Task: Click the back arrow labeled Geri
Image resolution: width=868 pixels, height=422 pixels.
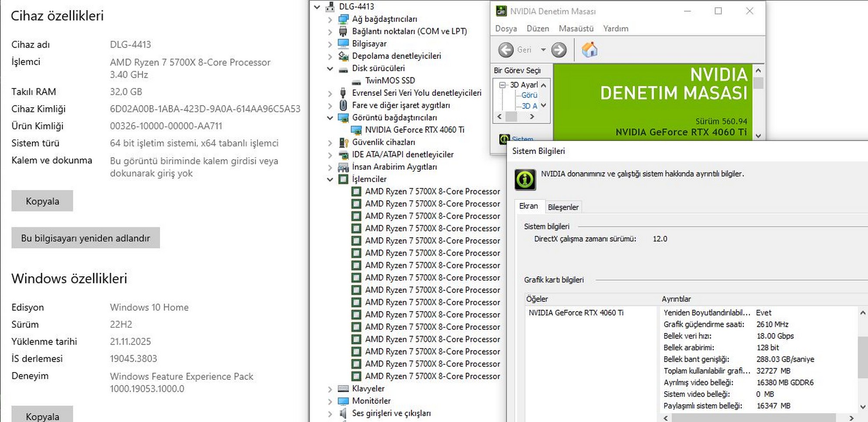Action: [x=506, y=50]
